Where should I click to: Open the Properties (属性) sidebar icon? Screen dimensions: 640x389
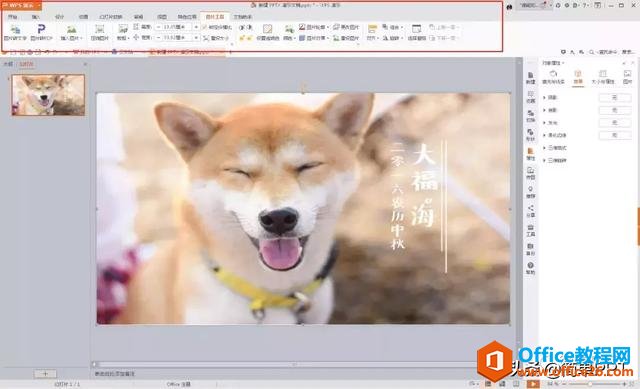coord(530,154)
